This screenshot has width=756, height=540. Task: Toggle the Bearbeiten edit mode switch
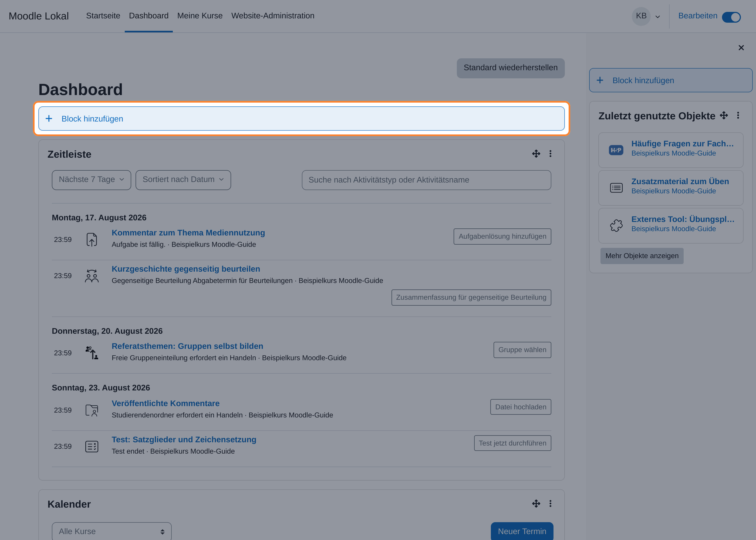coord(731,17)
